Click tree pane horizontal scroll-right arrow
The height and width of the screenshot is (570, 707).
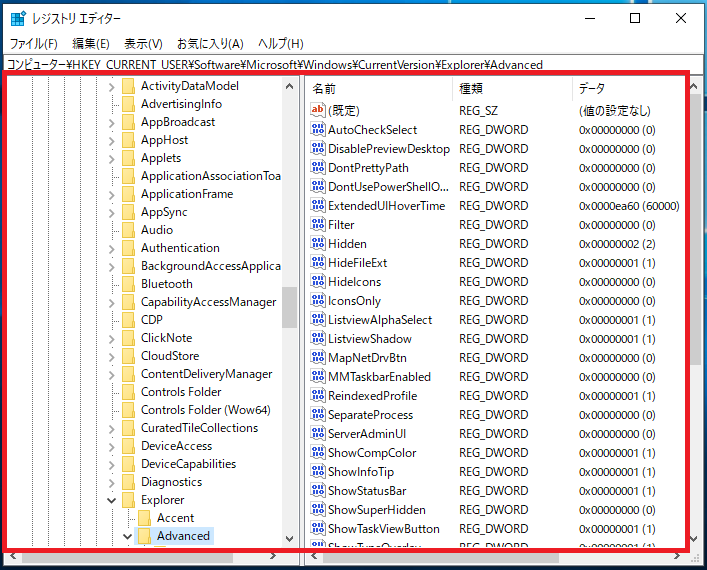(x=273, y=556)
